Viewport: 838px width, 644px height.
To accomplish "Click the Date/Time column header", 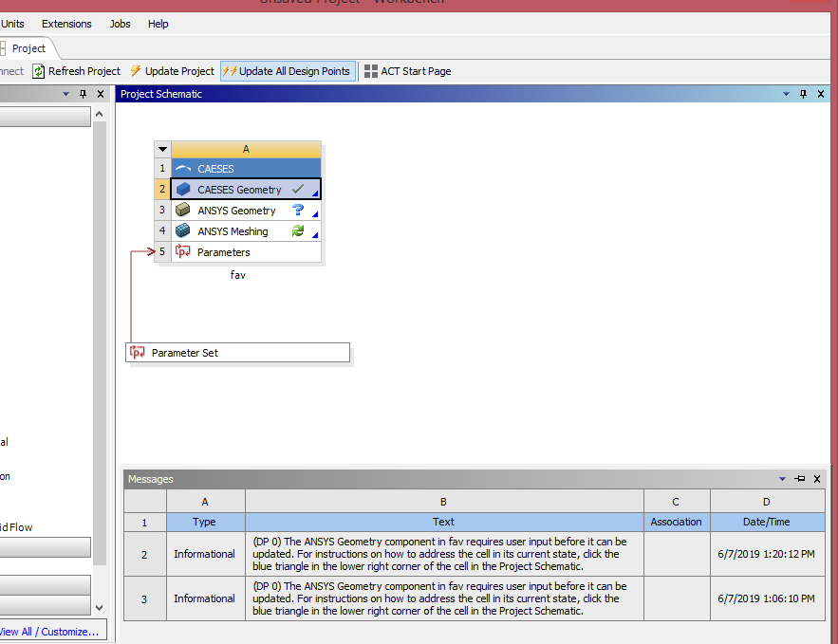I will pyautogui.click(x=767, y=522).
